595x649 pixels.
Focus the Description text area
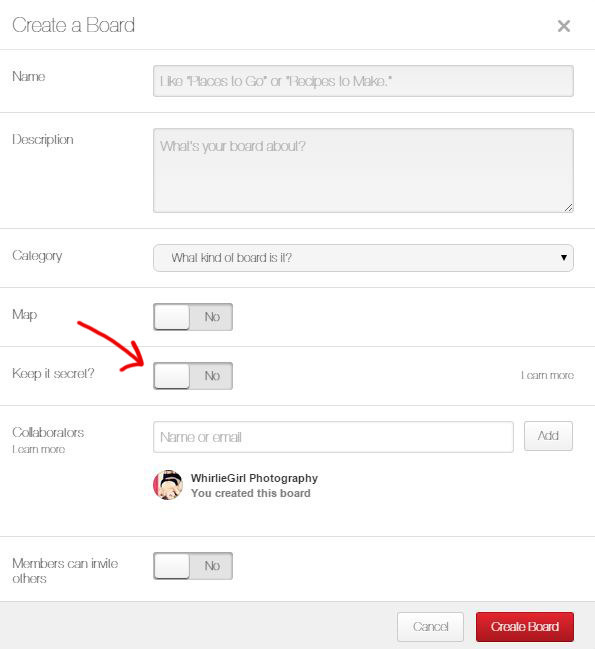pyautogui.click(x=363, y=171)
